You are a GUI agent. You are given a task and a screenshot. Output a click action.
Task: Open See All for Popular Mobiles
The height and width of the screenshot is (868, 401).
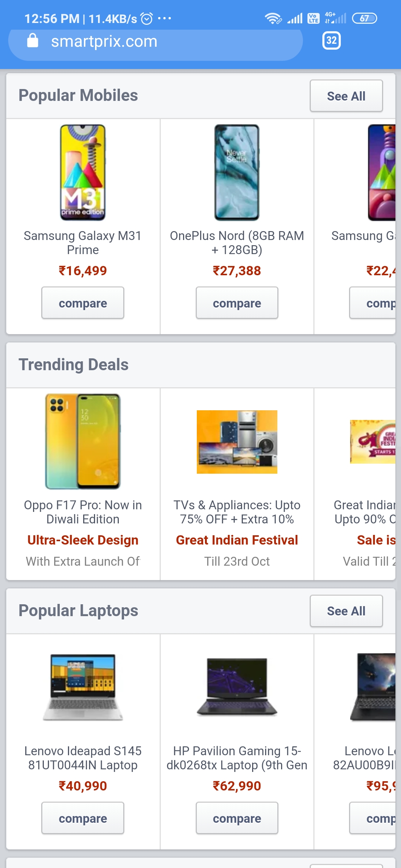point(346,96)
